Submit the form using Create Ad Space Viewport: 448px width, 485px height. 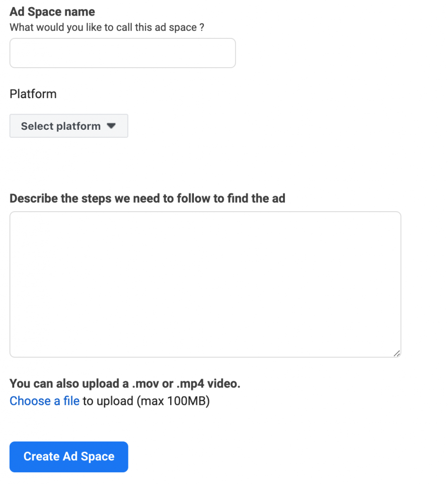click(x=68, y=457)
